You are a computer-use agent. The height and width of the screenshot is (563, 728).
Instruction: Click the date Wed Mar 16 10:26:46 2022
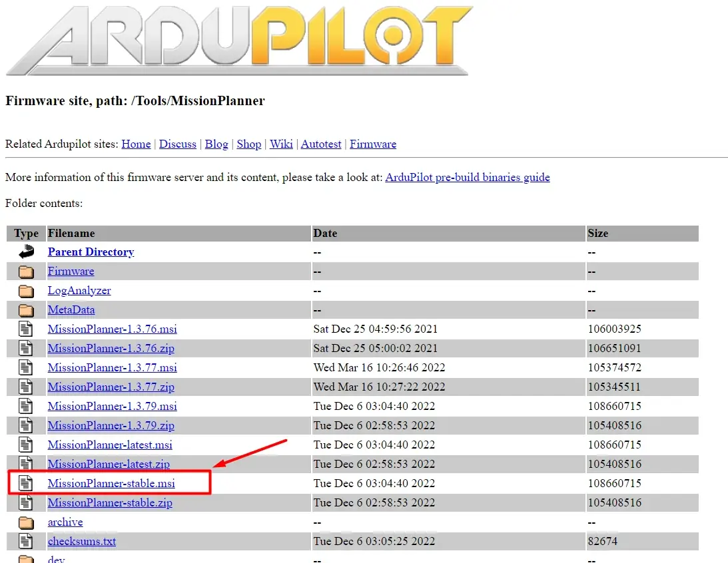pos(380,368)
